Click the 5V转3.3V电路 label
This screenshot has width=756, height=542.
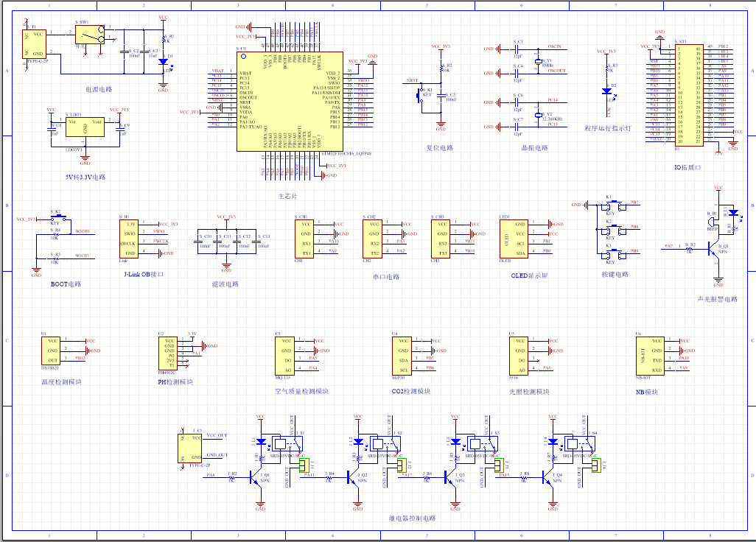pyautogui.click(x=85, y=177)
